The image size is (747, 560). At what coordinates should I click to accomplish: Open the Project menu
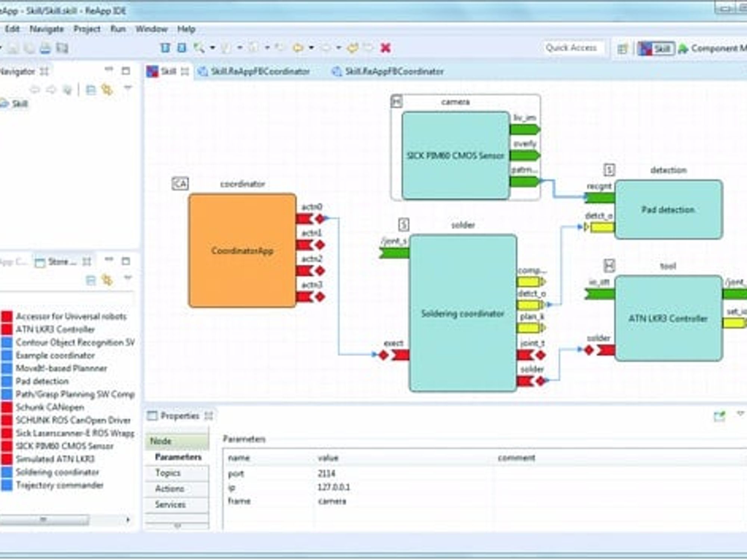click(x=87, y=29)
